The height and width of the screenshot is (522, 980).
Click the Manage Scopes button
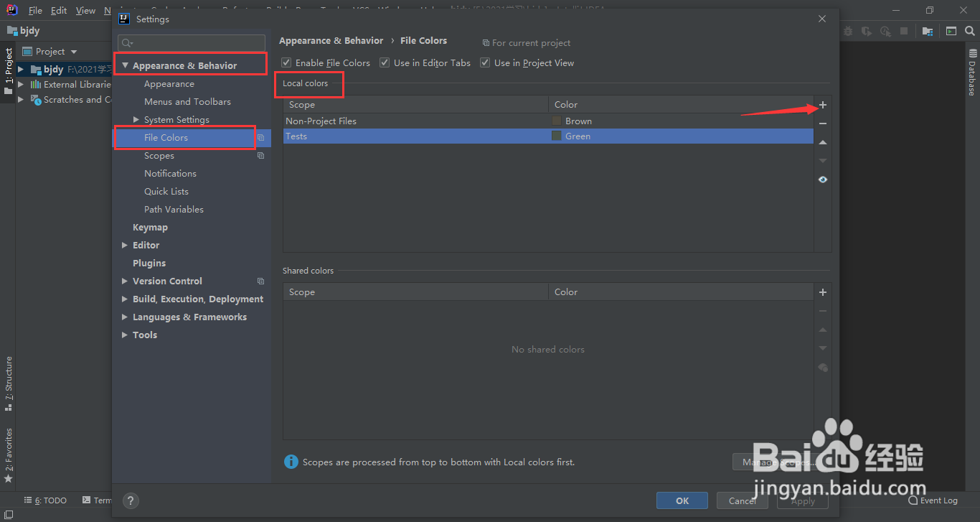779,462
